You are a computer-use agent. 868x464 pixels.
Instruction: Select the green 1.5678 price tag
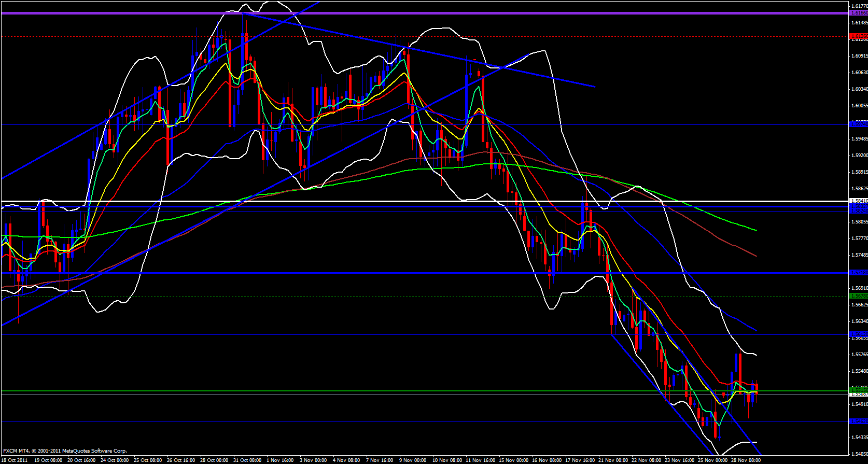(x=858, y=296)
